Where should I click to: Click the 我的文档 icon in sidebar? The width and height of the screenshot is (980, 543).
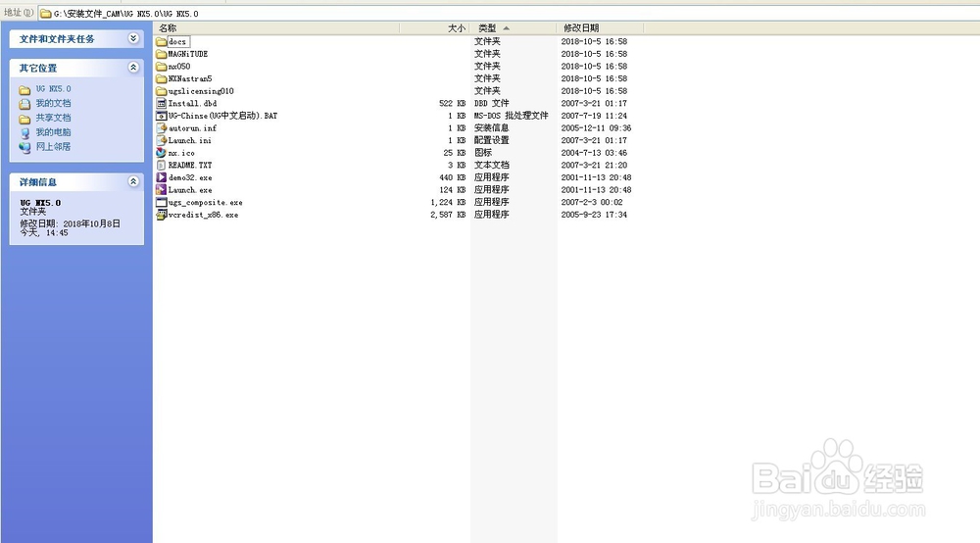(x=24, y=104)
